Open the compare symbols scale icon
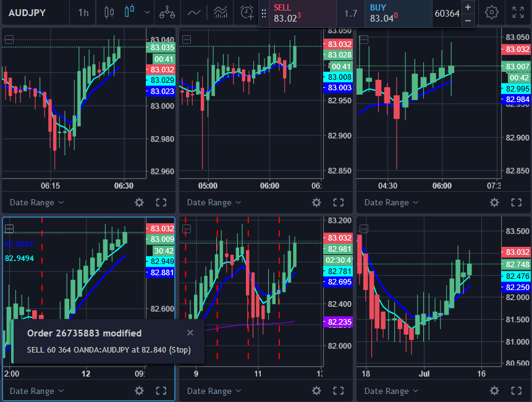Screen dimensions: 532x402 tap(167, 12)
